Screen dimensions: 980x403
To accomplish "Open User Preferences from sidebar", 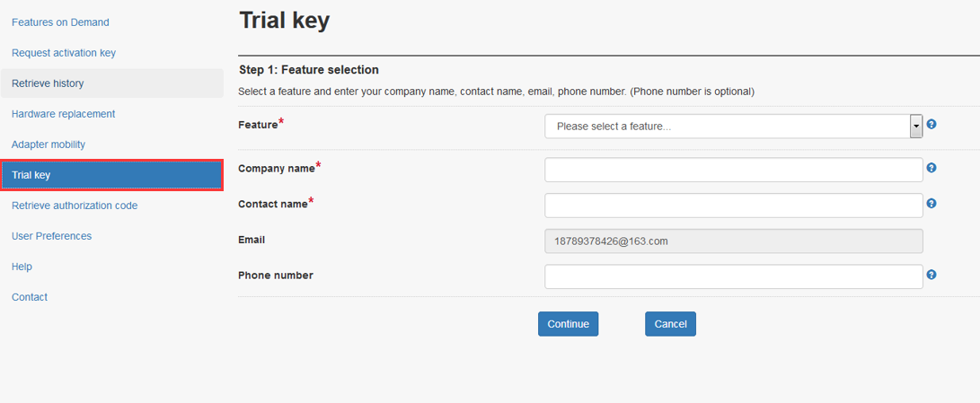I will pos(51,236).
